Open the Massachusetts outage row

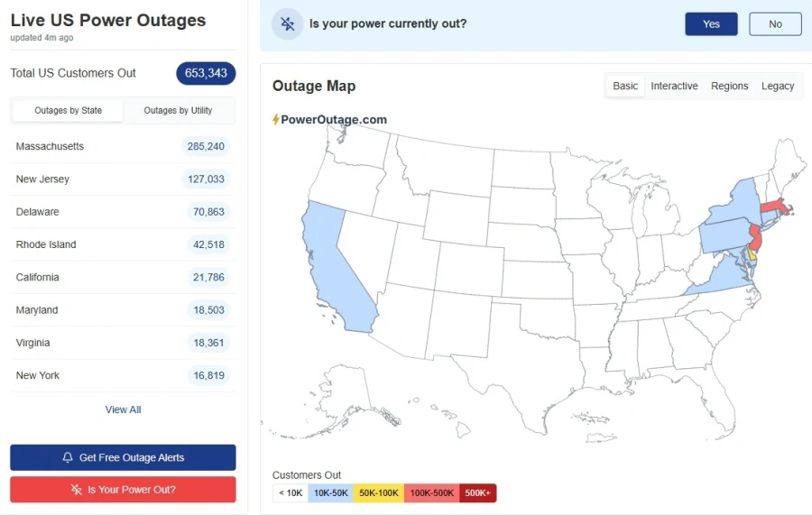click(123, 146)
